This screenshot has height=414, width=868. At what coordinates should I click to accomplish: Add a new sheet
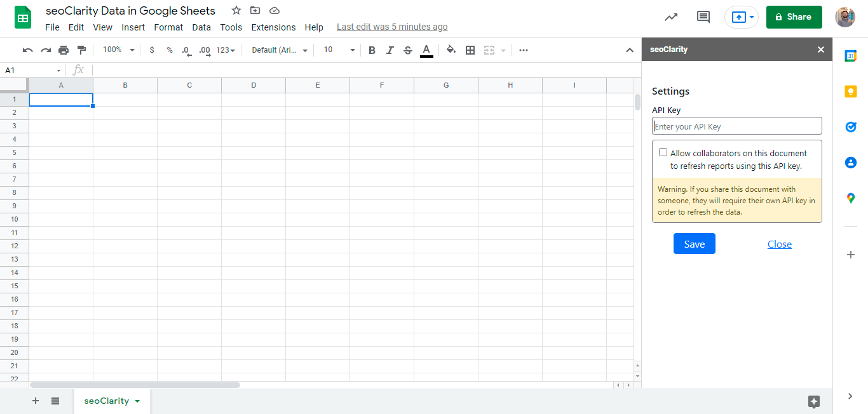tap(36, 401)
